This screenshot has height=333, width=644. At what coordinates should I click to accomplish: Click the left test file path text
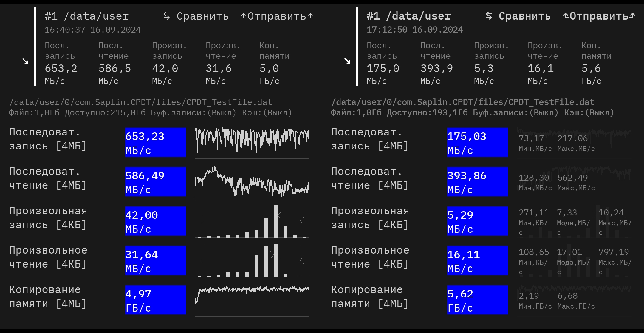tap(141, 102)
